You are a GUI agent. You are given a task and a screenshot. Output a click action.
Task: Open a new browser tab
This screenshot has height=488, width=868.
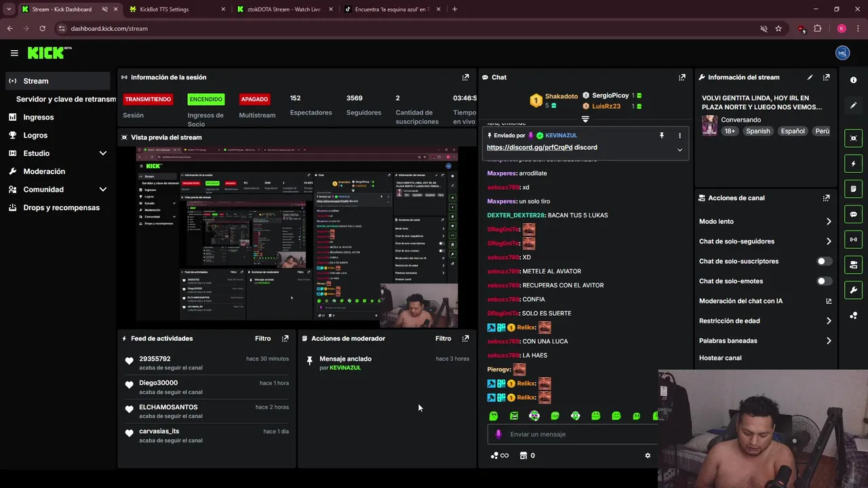click(x=454, y=9)
